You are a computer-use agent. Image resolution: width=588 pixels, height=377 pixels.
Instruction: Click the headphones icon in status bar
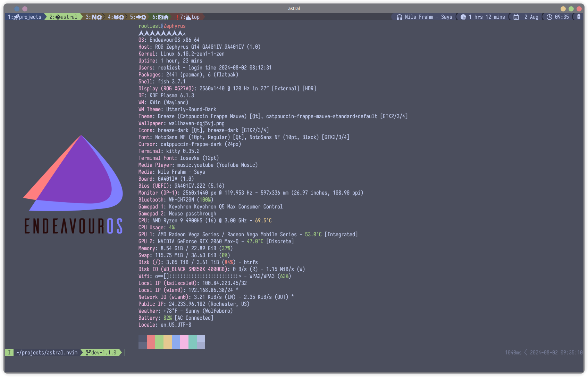pos(399,17)
